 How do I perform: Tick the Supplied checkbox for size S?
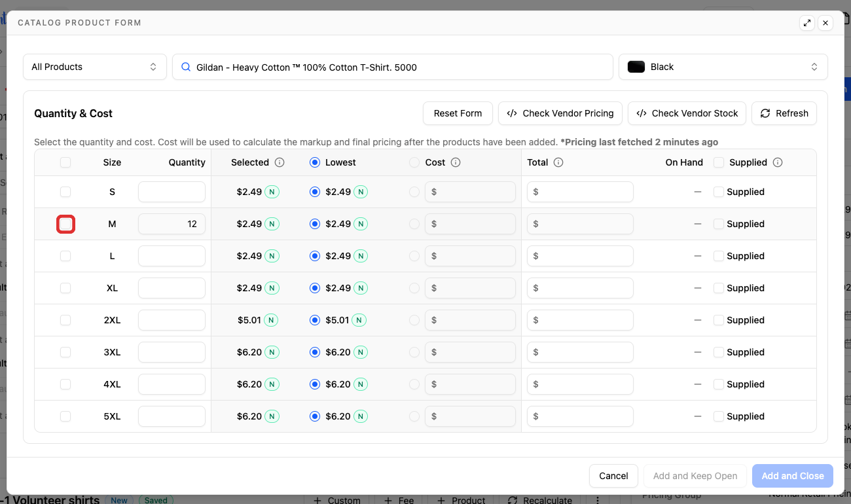[x=719, y=192]
